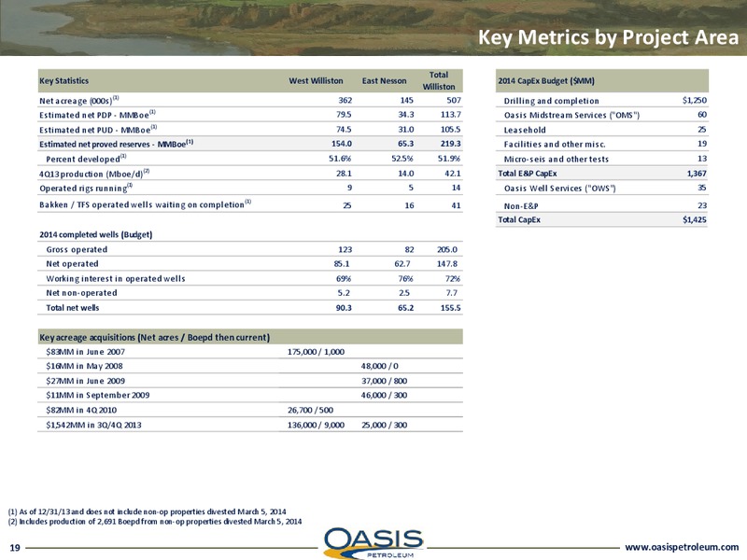Select the Total E&P CapEx label

pos(527,174)
